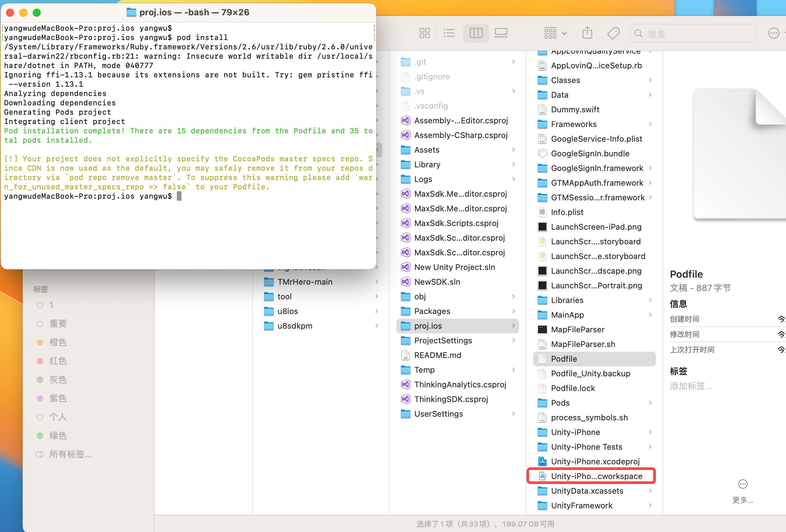Open the Finder toolbar more-actions menu
The width and height of the screenshot is (786, 532).
click(x=773, y=33)
